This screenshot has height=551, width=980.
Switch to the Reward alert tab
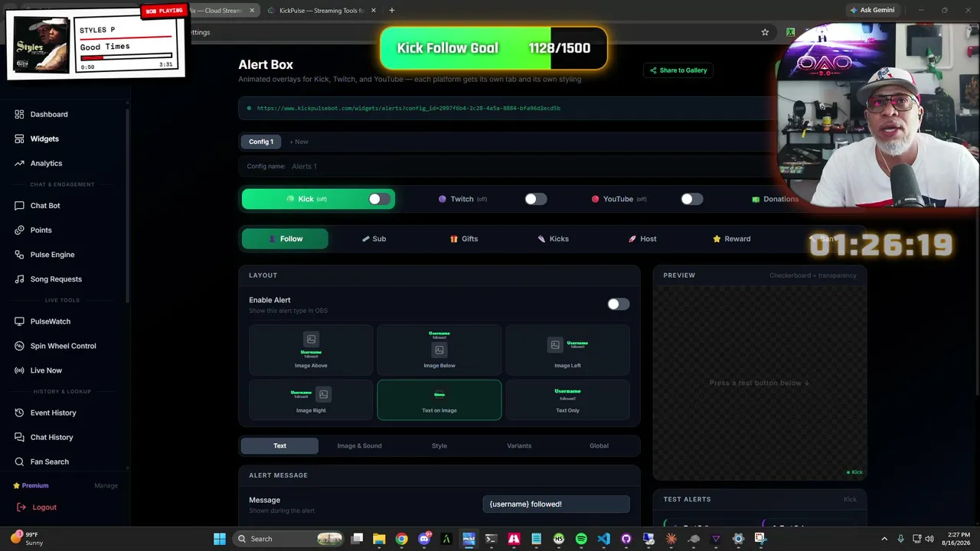(731, 239)
